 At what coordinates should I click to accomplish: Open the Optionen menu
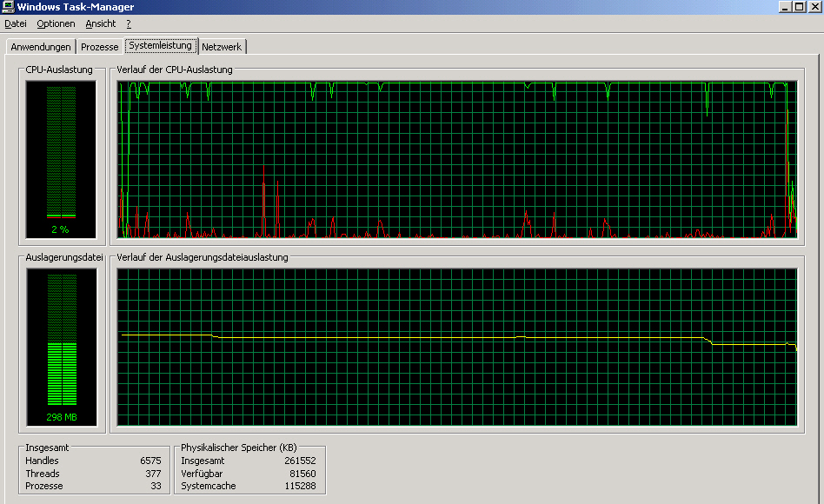[x=56, y=23]
